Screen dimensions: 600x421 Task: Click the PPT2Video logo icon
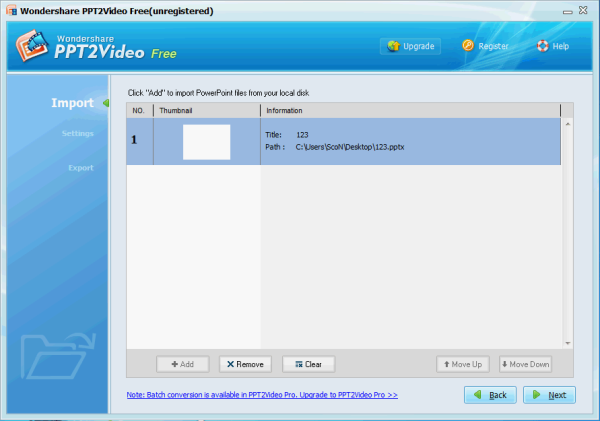[x=32, y=46]
